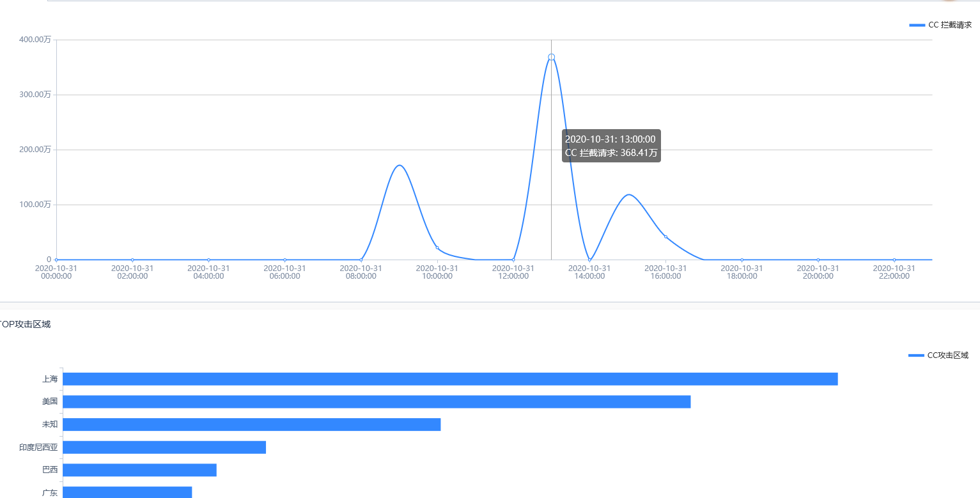Viewport: 980px width, 498px height.
Task: Select the 上海 bar in the chart
Action: click(450, 379)
